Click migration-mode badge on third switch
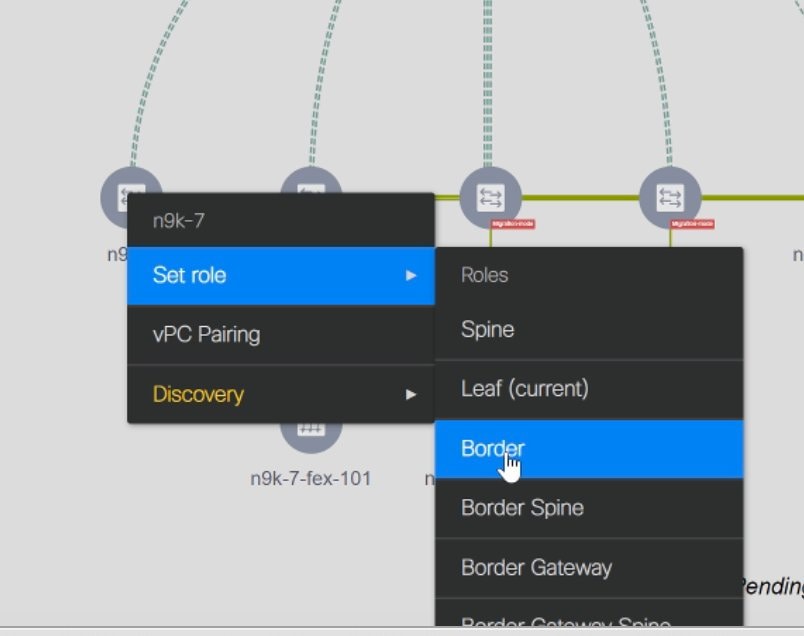This screenshot has height=636, width=804. 513,224
